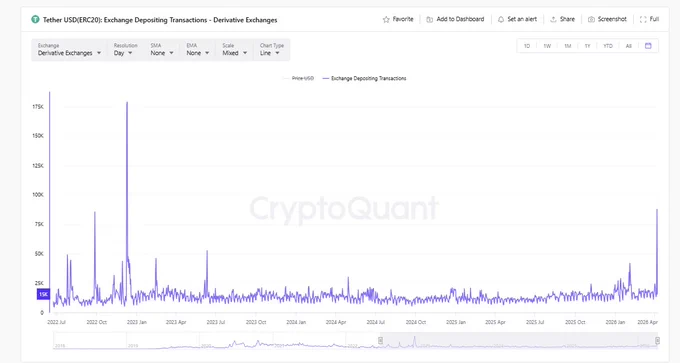
Task: Select the 1Y time range
Action: pyautogui.click(x=588, y=46)
